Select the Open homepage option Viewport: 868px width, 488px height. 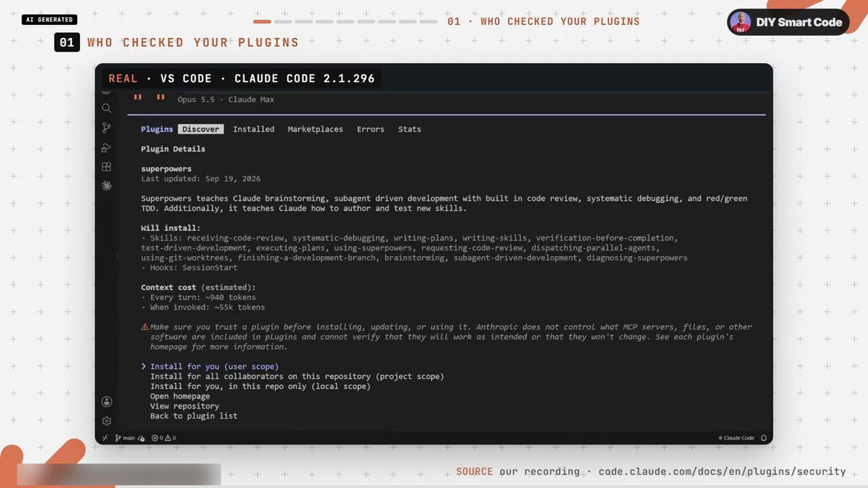coord(180,396)
